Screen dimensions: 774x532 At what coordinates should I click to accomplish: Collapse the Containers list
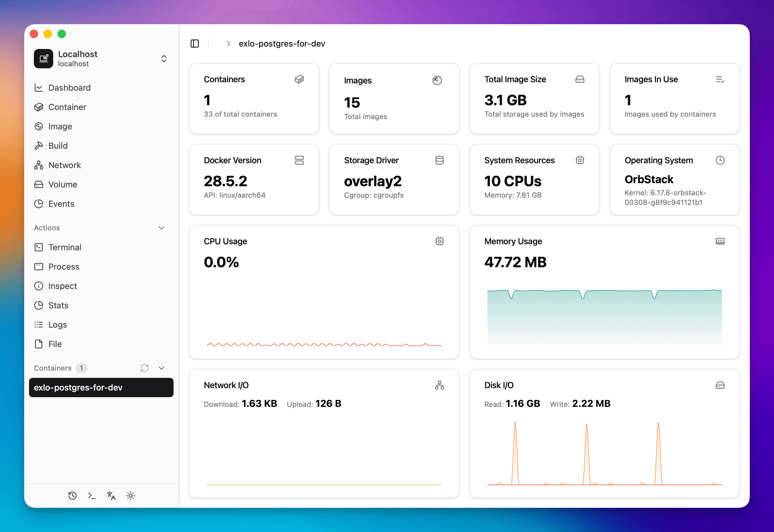(x=162, y=368)
